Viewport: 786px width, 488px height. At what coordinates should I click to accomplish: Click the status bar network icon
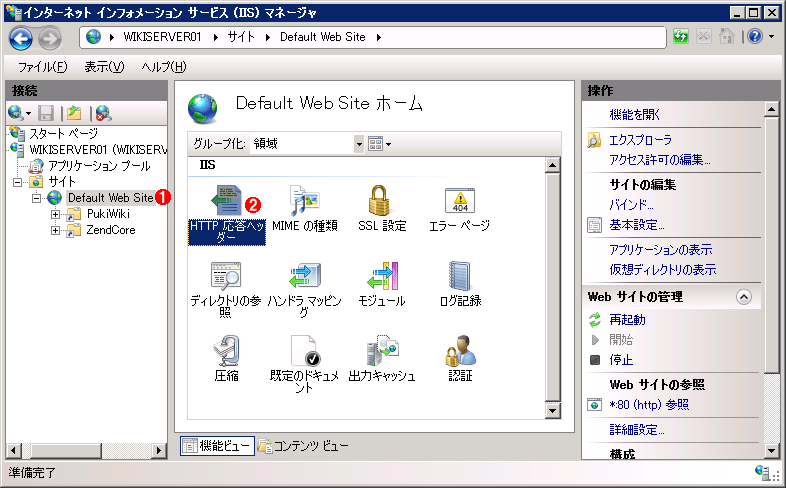point(762,472)
